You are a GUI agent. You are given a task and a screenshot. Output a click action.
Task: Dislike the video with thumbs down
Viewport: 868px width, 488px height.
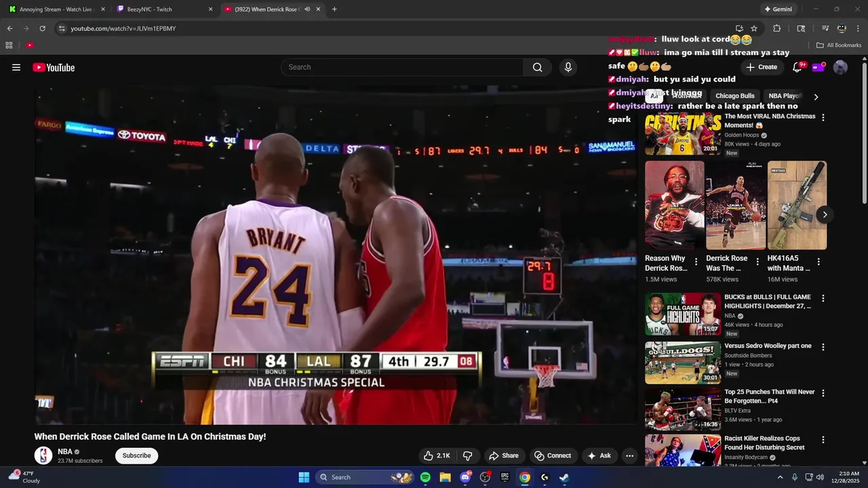(467, 455)
